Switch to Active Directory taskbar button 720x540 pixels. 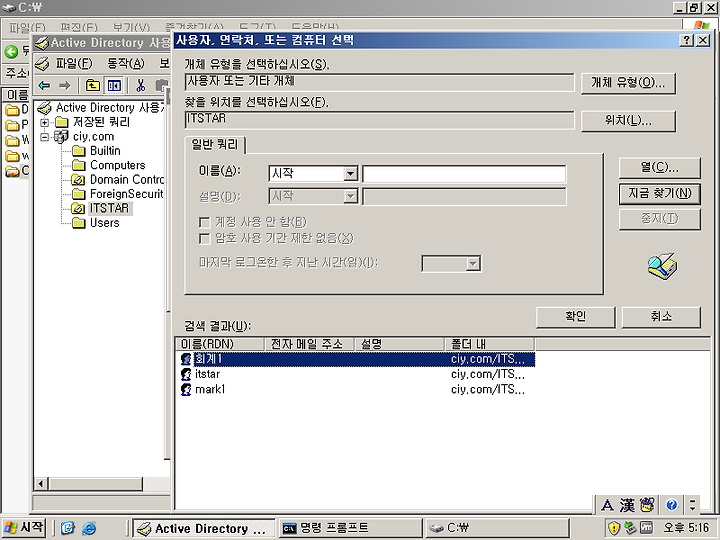(x=204, y=528)
